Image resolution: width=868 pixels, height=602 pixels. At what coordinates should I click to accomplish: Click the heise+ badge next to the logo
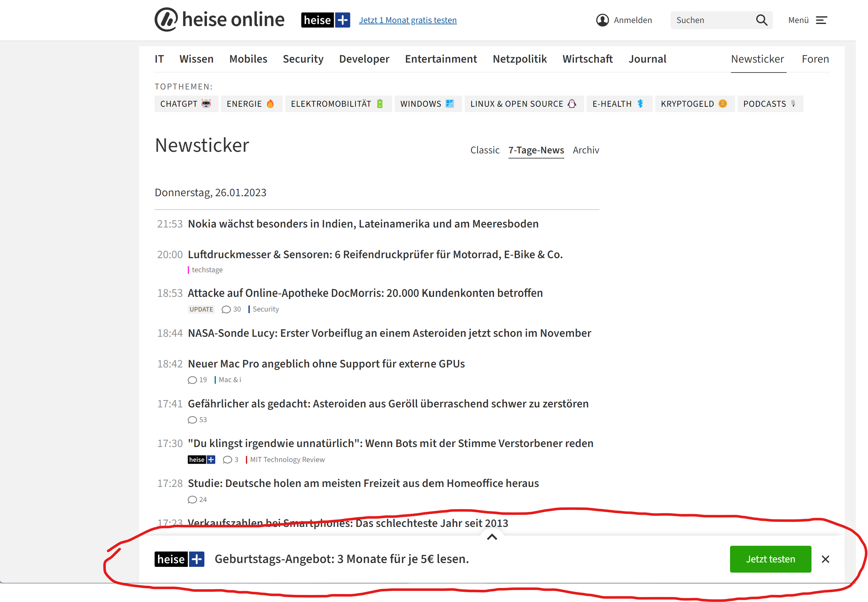pyautogui.click(x=325, y=19)
